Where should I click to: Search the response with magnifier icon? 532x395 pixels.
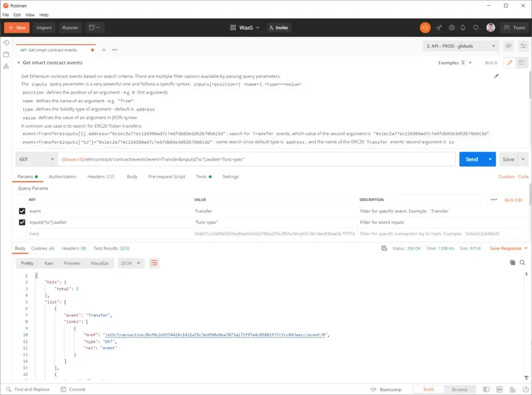click(523, 263)
